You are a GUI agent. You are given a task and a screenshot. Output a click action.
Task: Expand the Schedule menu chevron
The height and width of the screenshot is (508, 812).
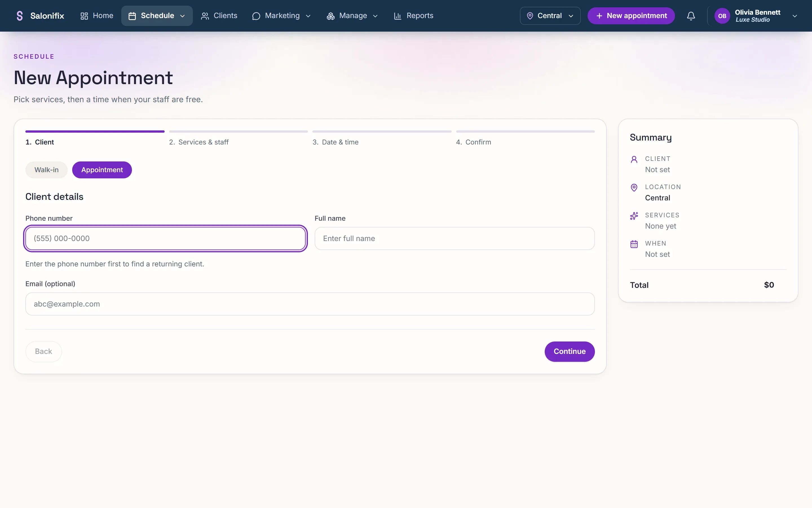[182, 16]
